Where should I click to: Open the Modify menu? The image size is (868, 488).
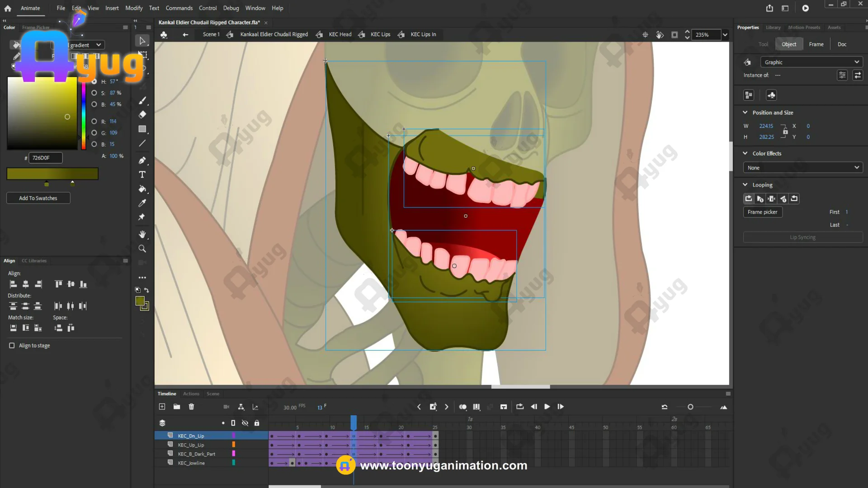click(134, 8)
